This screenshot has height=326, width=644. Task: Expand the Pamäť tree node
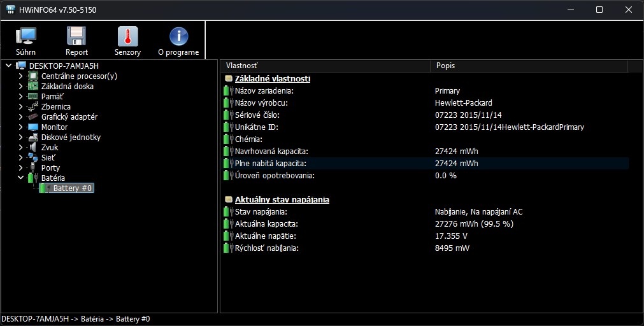tap(21, 97)
